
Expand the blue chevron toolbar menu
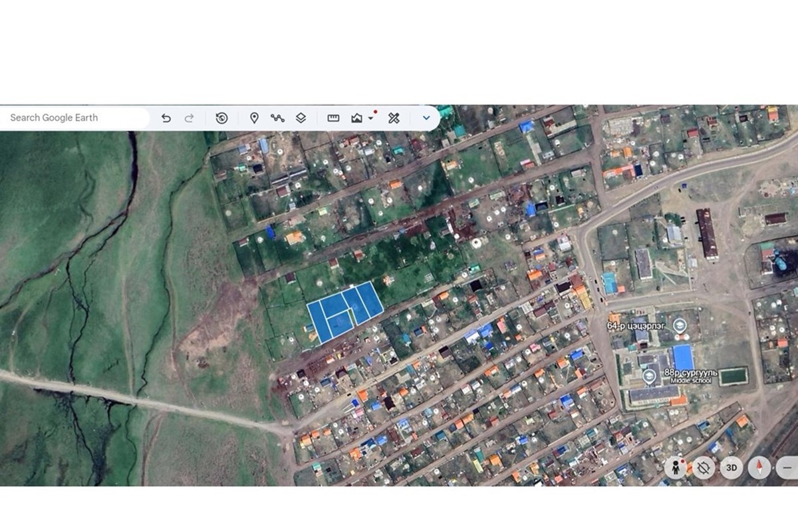[426, 118]
